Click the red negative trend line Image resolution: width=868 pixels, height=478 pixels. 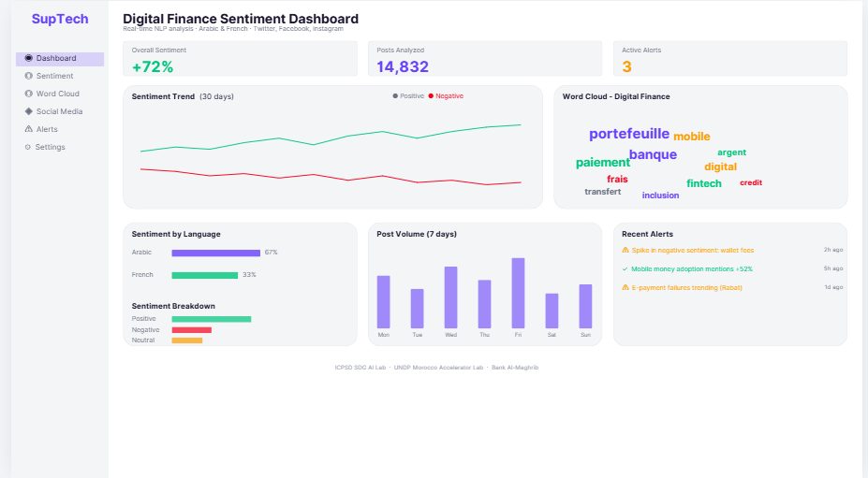pyautogui.click(x=331, y=177)
